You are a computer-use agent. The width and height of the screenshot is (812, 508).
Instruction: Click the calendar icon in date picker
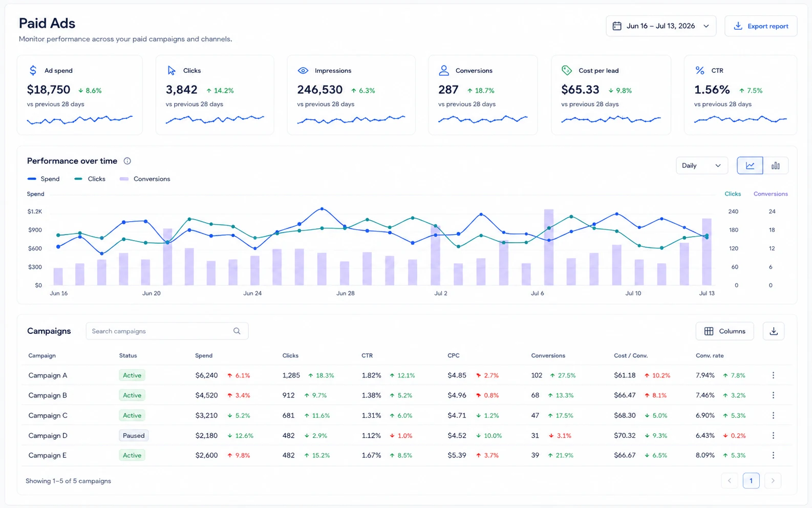coord(617,26)
